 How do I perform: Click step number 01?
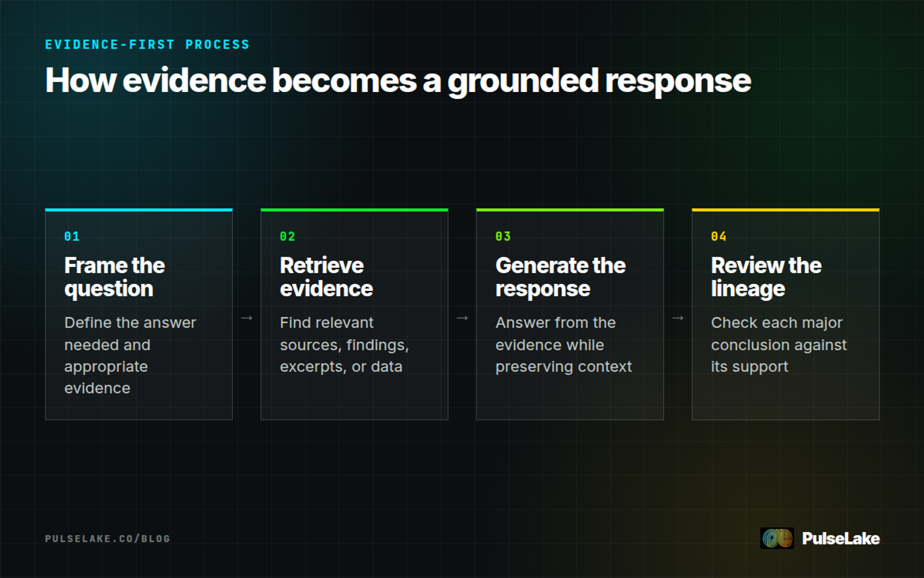[72, 236]
